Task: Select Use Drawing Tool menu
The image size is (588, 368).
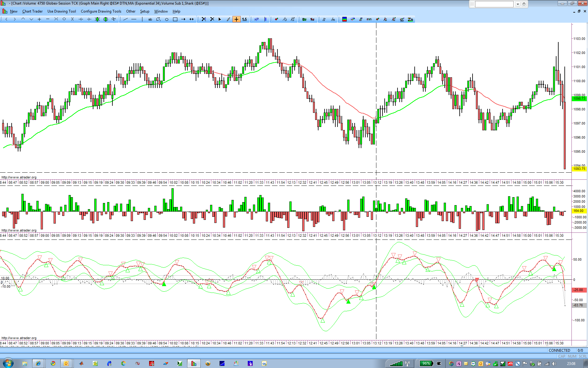Action: [62, 11]
